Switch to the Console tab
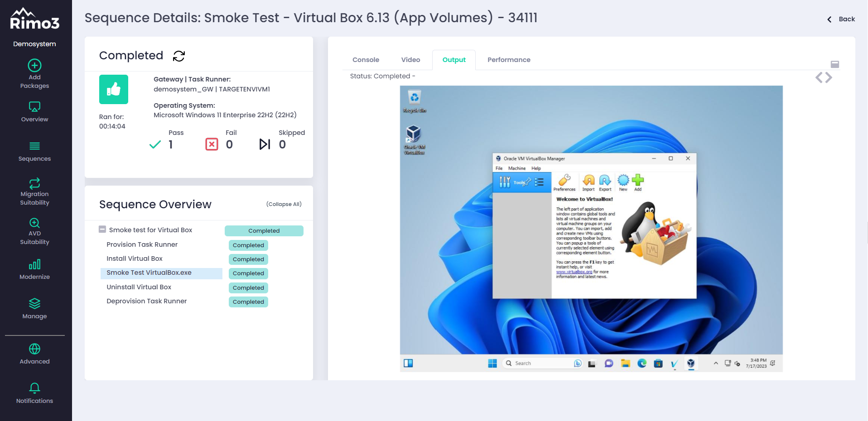The height and width of the screenshot is (421, 868). point(366,60)
